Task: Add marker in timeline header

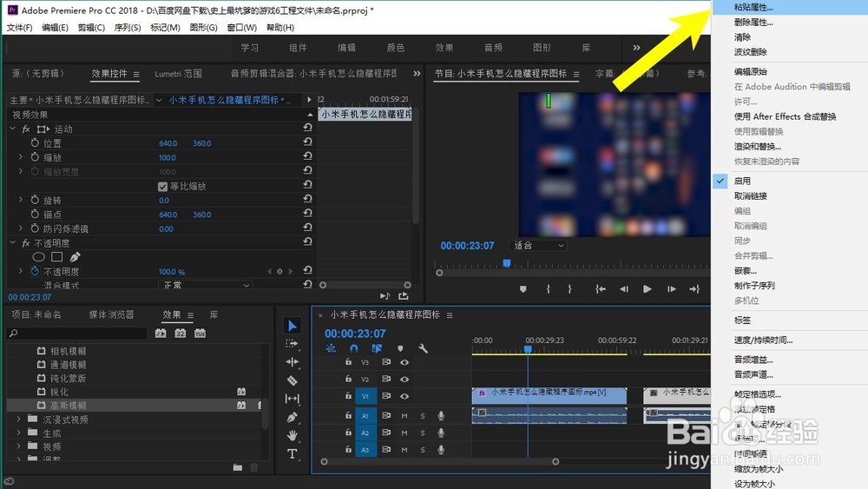Action: pyautogui.click(x=400, y=348)
